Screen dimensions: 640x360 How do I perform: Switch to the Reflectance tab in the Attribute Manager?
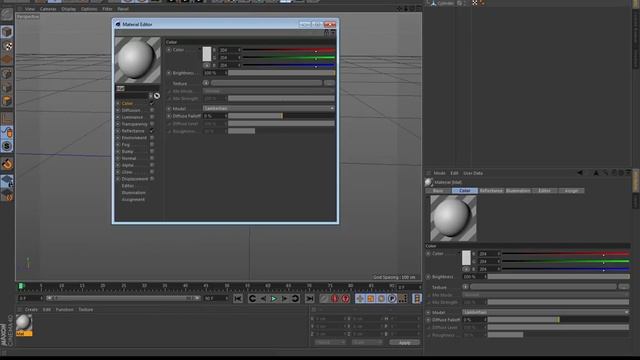pyautogui.click(x=491, y=191)
